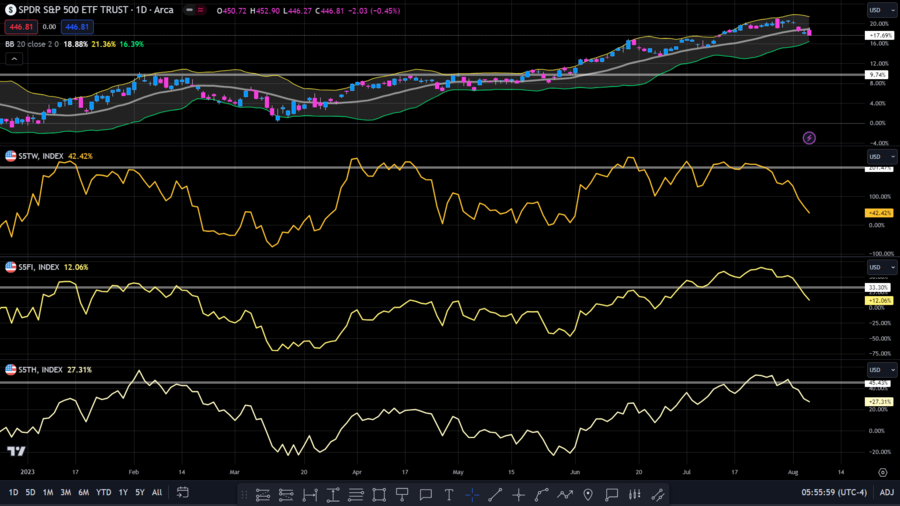The image size is (900, 506).
Task: Select the callout comment tool beside the pin
Action: [611, 494]
